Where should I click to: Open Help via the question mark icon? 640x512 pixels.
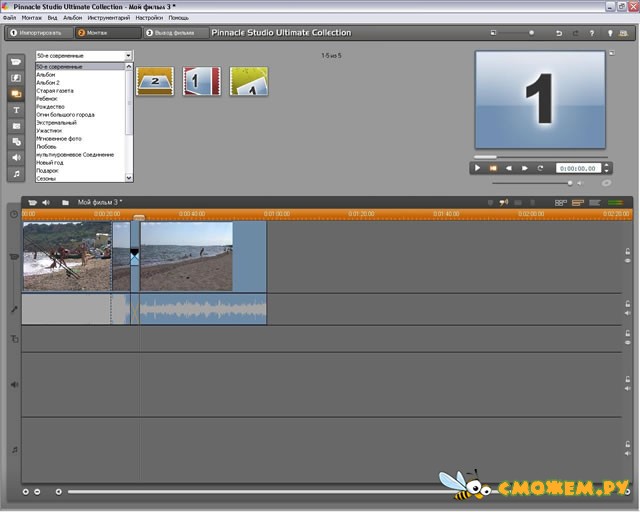click(592, 33)
